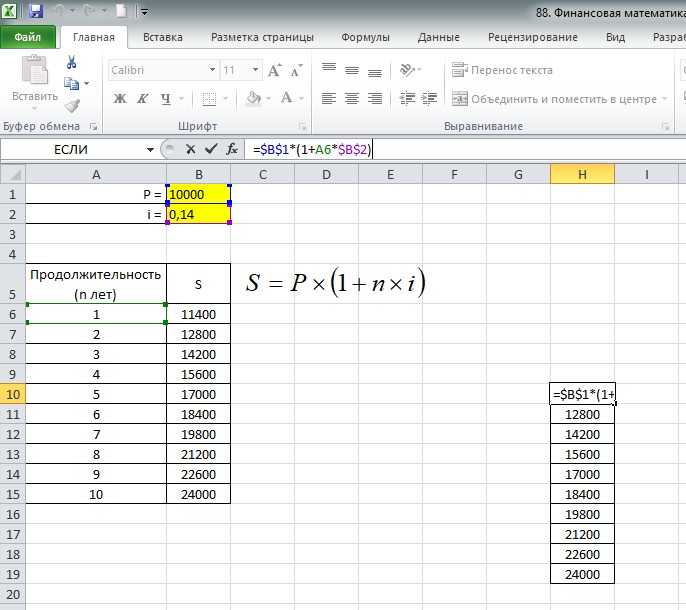Toggle italic К formatting
Screen dimensions: 686x610
click(143, 98)
